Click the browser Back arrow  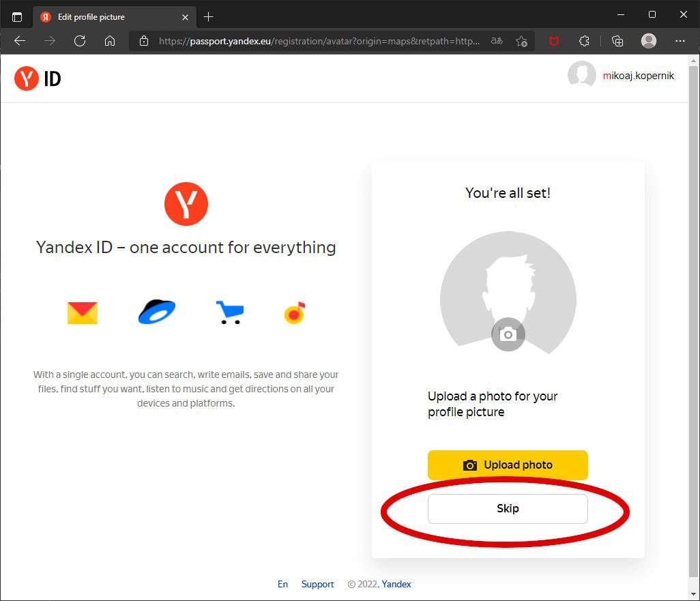(x=20, y=41)
